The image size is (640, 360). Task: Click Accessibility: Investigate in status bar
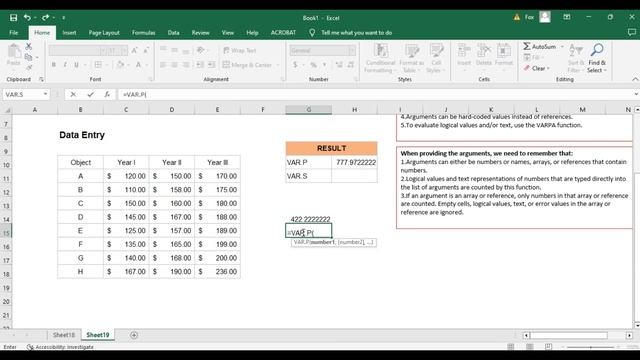pos(60,347)
